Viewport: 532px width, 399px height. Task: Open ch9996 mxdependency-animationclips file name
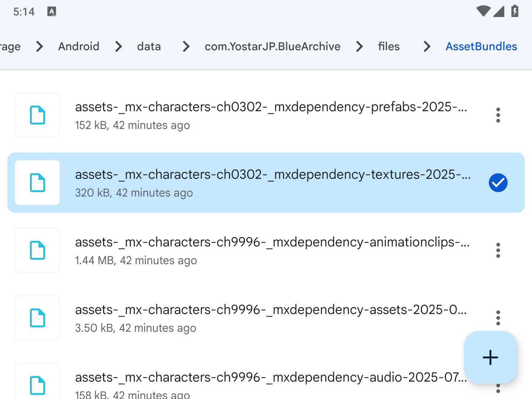click(x=273, y=242)
